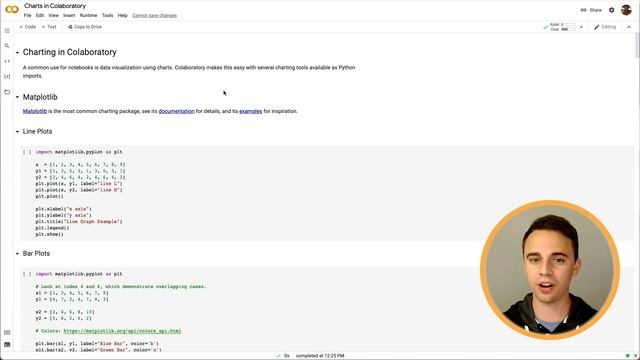
Task: Click the 'Line Graph Example' title code line
Action: (x=79, y=222)
